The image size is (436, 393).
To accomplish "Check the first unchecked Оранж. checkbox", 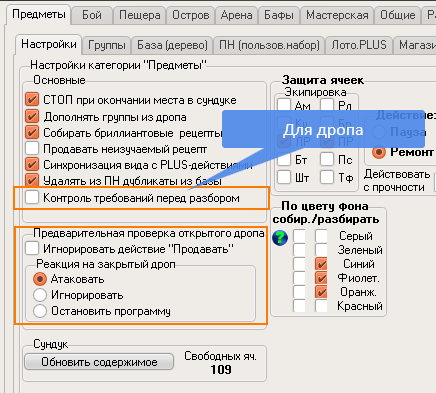I will coord(299,292).
